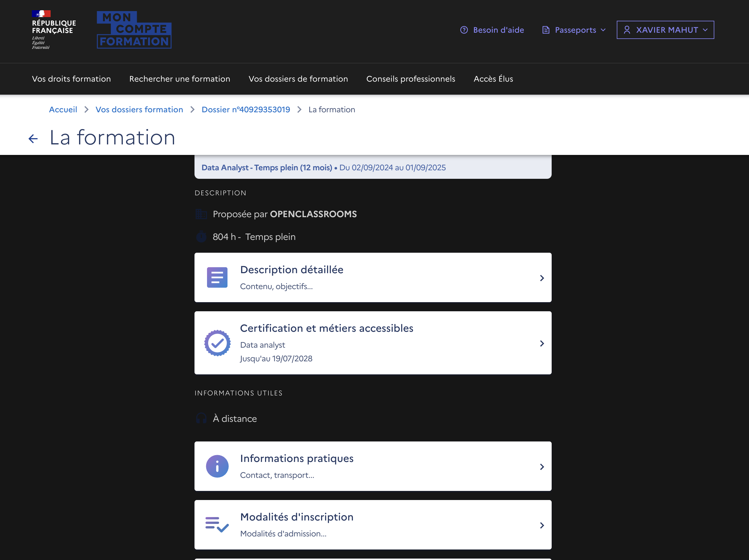The height and width of the screenshot is (560, 749).
Task: Go to Rechercher une formation
Action: coord(179,78)
